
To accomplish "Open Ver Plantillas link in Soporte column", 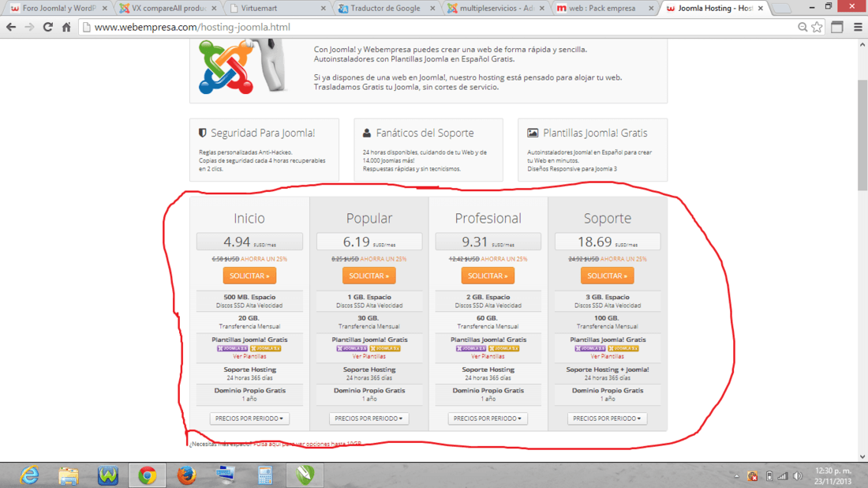I will pos(608,356).
